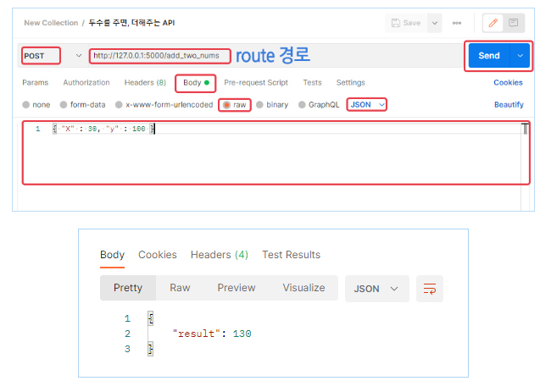The width and height of the screenshot is (540, 392).
Task: Click the request editor vertical scrollbar
Action: (x=525, y=129)
